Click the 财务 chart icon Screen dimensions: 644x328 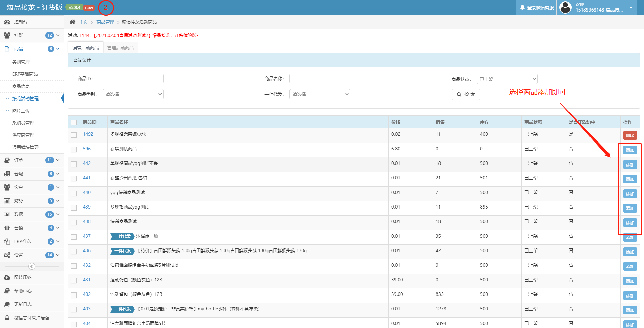tap(7, 201)
